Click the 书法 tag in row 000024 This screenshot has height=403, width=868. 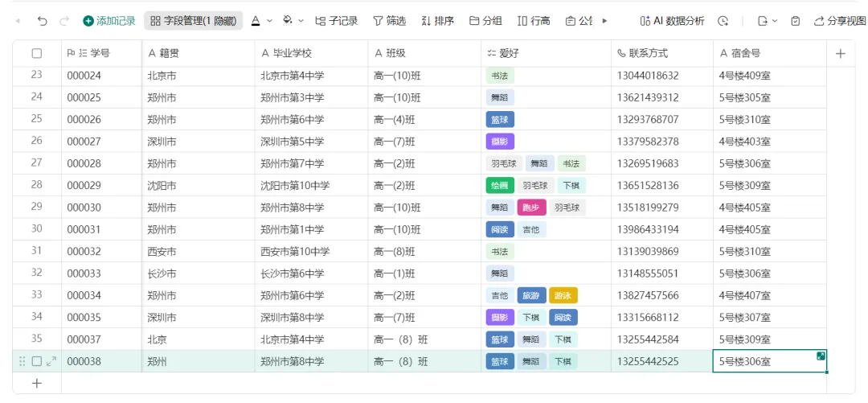point(500,76)
